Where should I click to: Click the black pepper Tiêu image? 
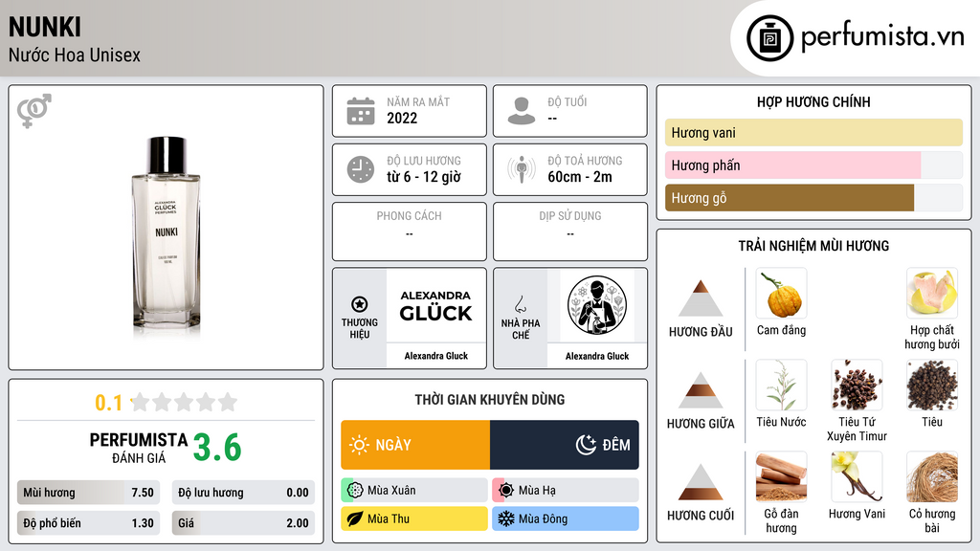[x=932, y=386]
